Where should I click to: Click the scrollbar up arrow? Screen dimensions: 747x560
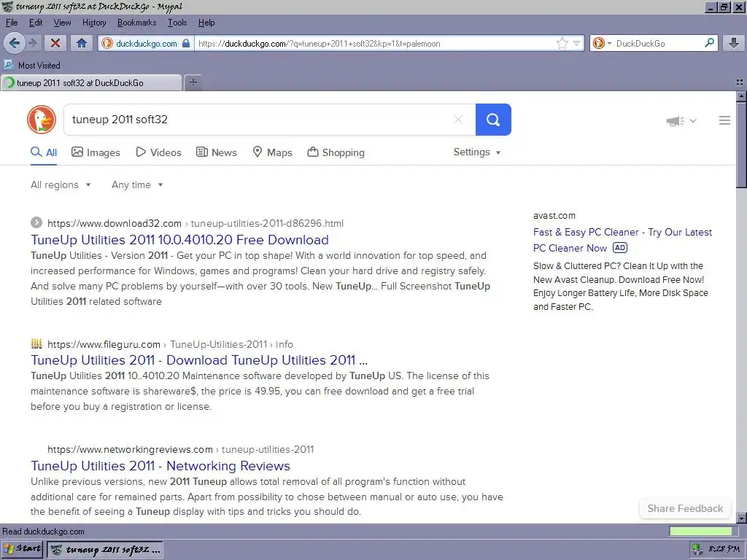741,97
